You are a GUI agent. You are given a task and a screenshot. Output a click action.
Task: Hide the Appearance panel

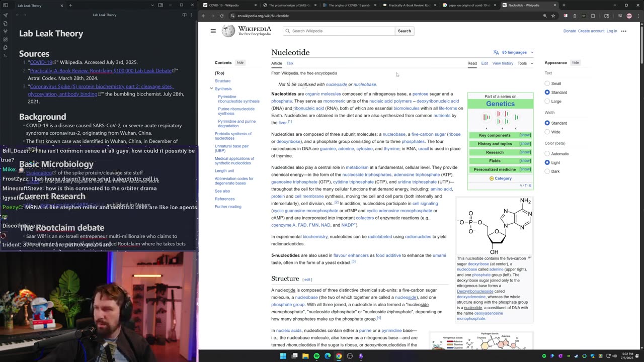(576, 63)
